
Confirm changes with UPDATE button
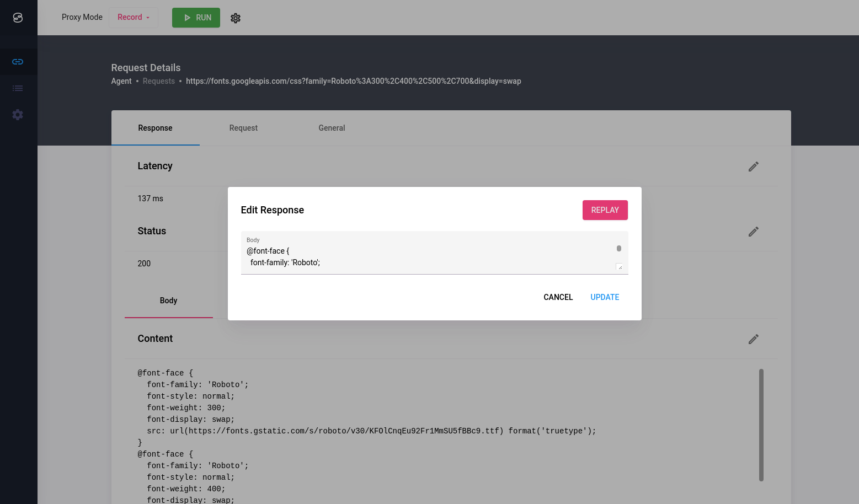pos(605,297)
